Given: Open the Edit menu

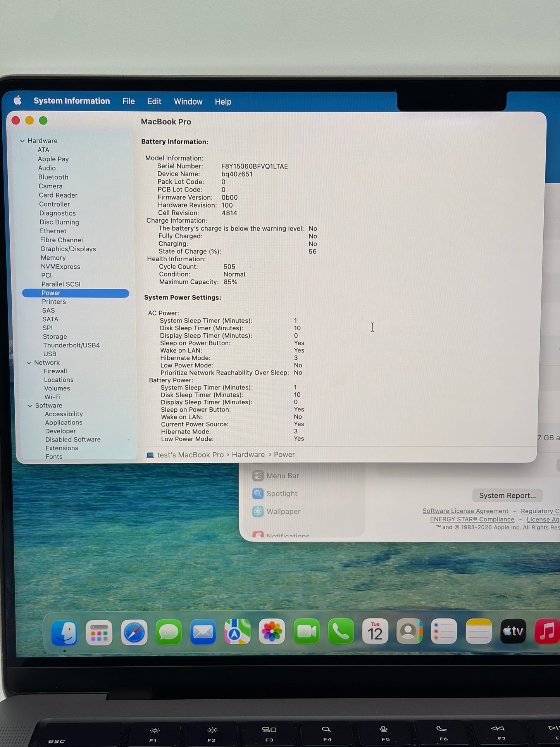Looking at the screenshot, I should coord(154,101).
